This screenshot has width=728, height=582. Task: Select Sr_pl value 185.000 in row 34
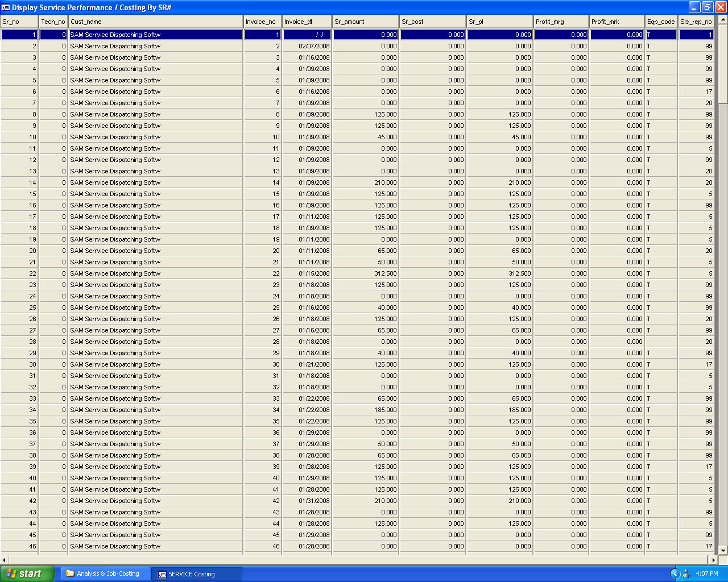500,410
